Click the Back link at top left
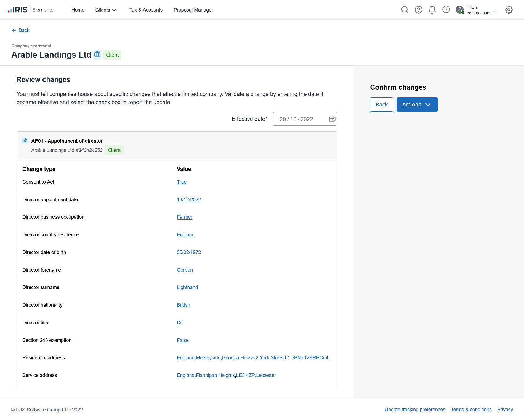 coord(24,30)
